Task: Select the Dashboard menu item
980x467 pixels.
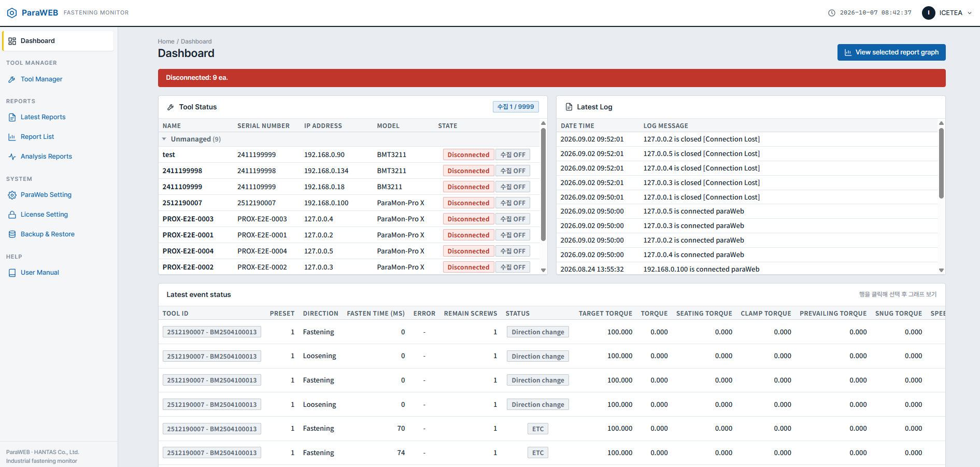Action: tap(58, 41)
